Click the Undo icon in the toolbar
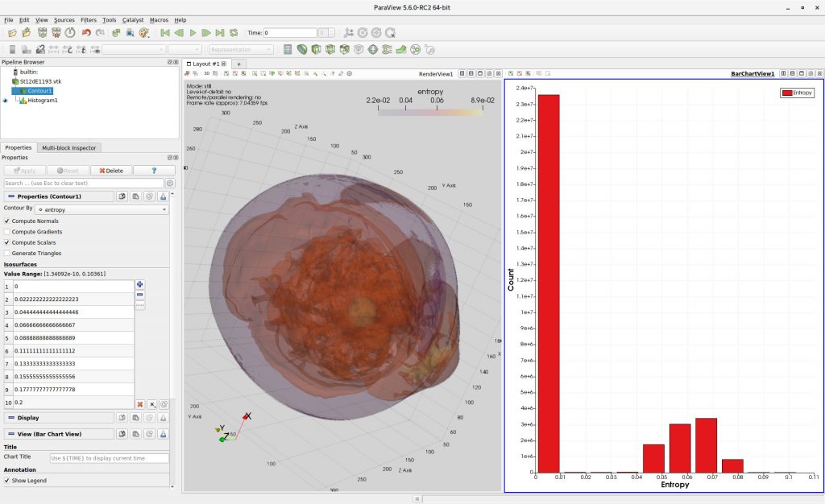 tap(86, 33)
